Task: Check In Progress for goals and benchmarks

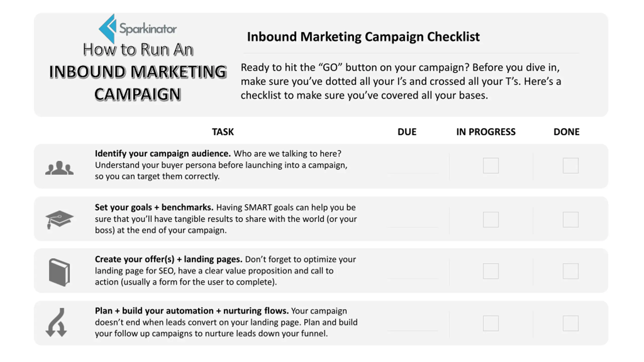Action: (x=491, y=219)
